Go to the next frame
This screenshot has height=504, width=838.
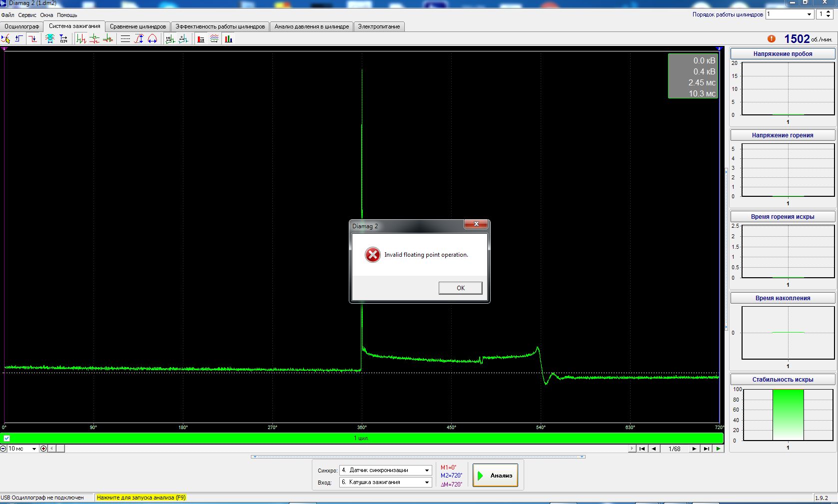coord(694,449)
